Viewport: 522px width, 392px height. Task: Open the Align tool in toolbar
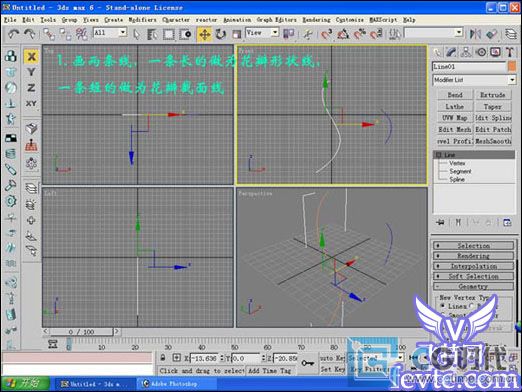[x=492, y=34]
